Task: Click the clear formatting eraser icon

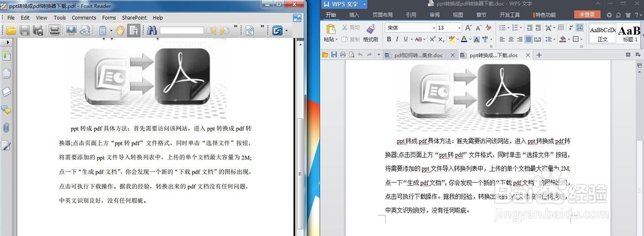Action: pos(488,28)
